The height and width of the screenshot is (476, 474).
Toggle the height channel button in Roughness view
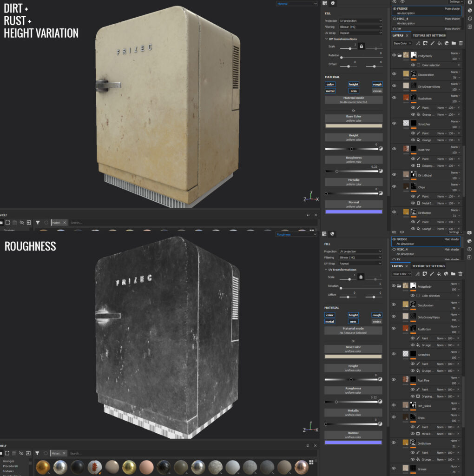pos(353,315)
